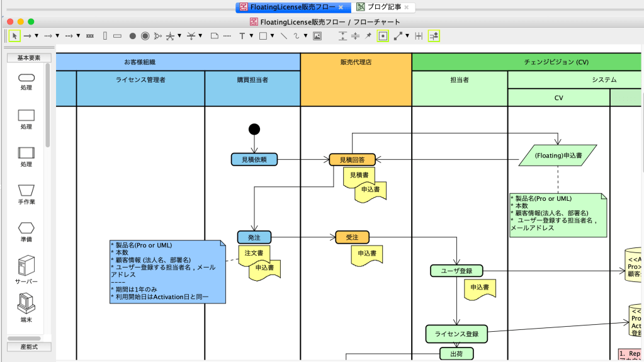
Task: Toggle the pin lock-mode icon
Action: point(368,36)
